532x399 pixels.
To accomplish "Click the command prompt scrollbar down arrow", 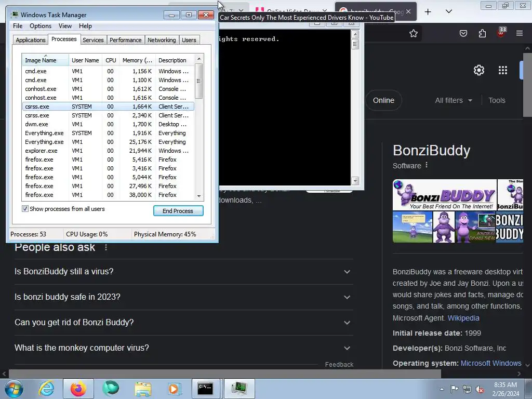I will point(355,181).
